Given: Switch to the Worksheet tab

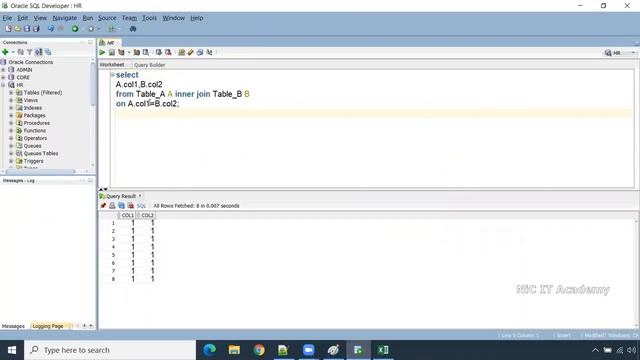Looking at the screenshot, I should (x=112, y=65).
